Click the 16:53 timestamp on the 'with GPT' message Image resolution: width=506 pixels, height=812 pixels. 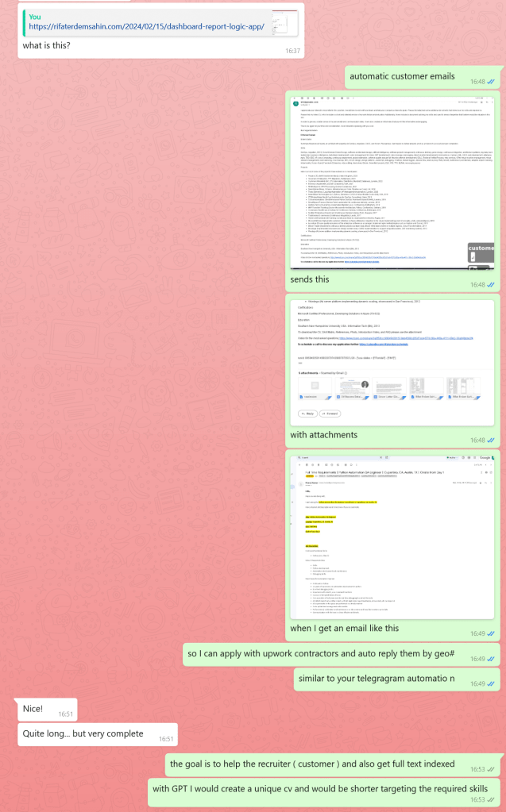[x=477, y=800]
